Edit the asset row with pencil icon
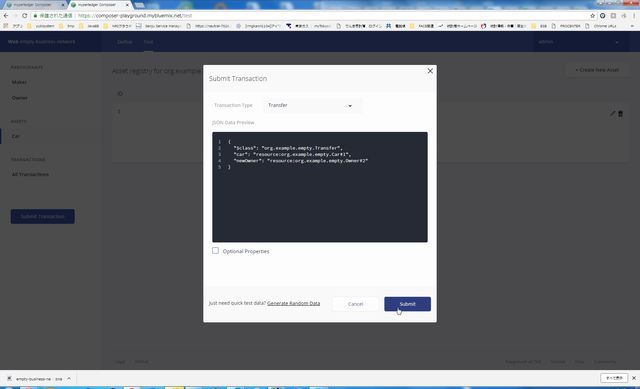This screenshot has width=640, height=389. tap(612, 113)
